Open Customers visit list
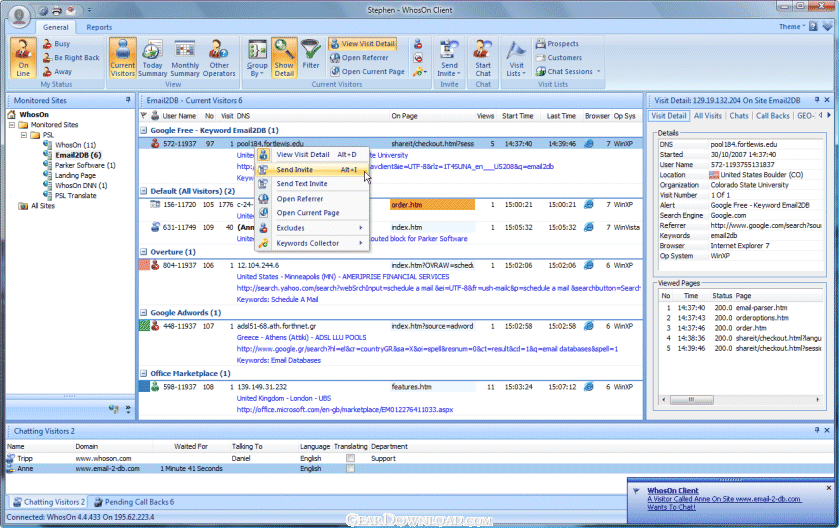Viewport: 839px width, 528px height. point(559,58)
